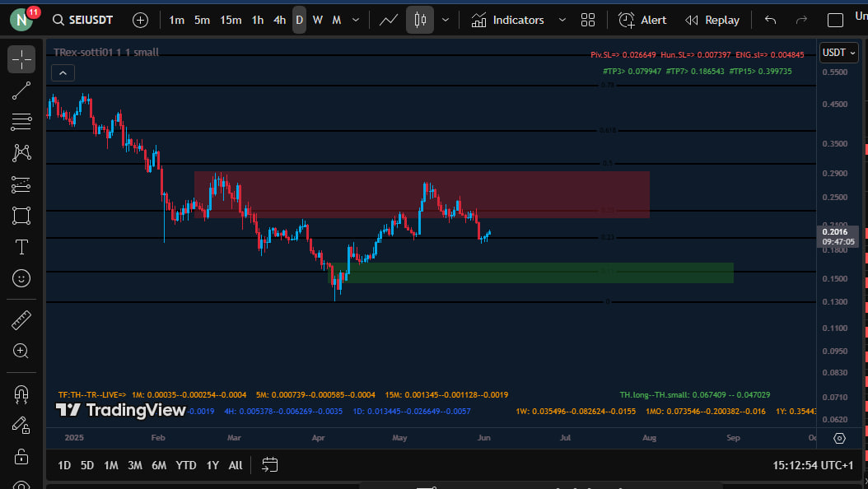Switch to the 4h timeframe

click(279, 20)
